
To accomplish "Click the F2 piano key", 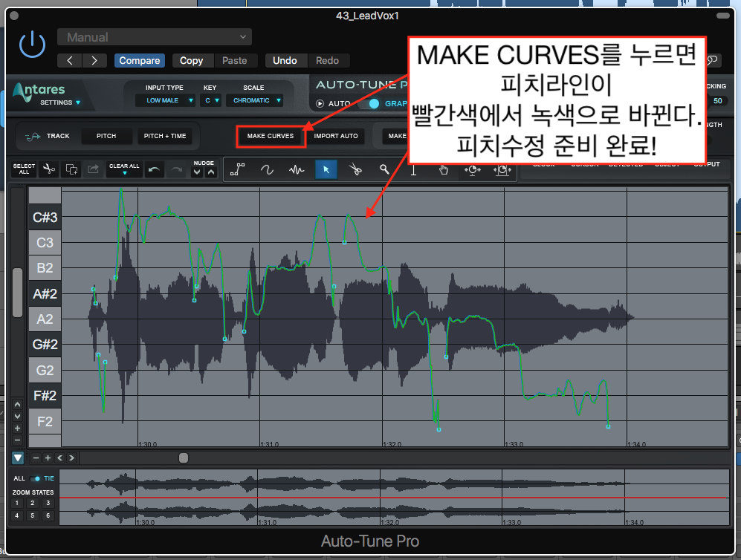I will point(45,421).
